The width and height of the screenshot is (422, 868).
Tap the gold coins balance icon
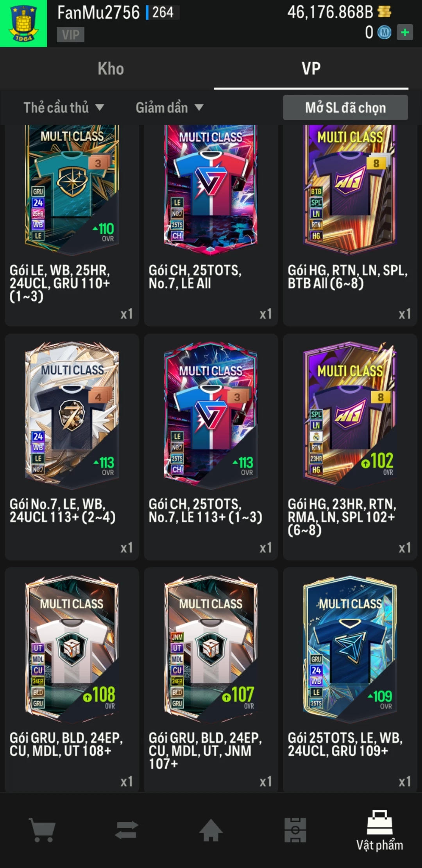(384, 12)
